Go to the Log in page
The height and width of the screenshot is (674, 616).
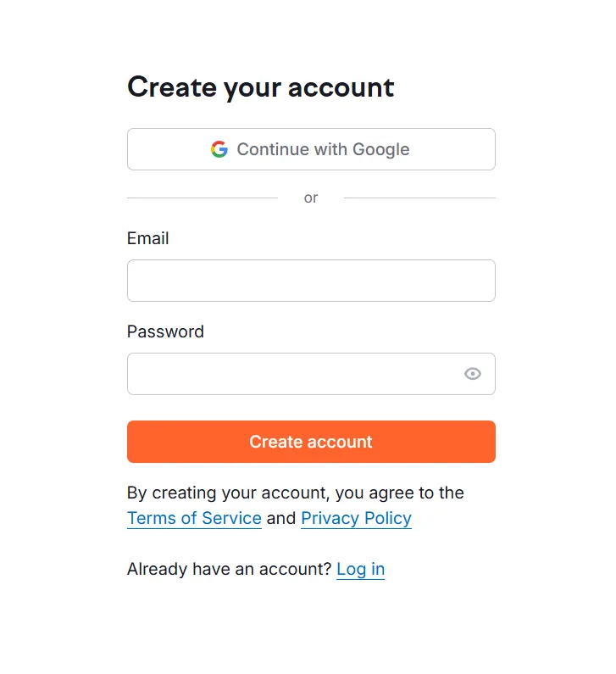click(x=360, y=569)
